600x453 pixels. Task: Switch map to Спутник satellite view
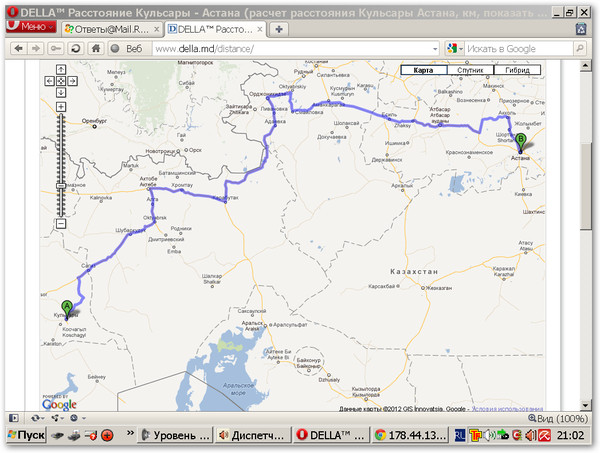(470, 71)
